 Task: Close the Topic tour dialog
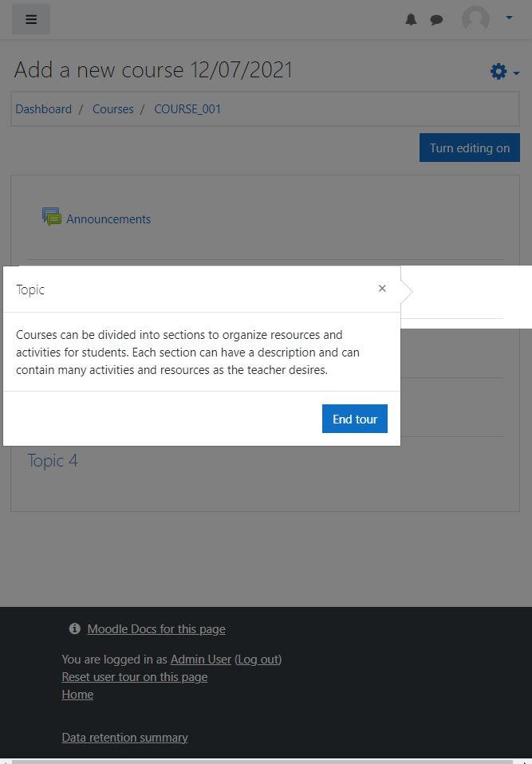[x=382, y=289]
